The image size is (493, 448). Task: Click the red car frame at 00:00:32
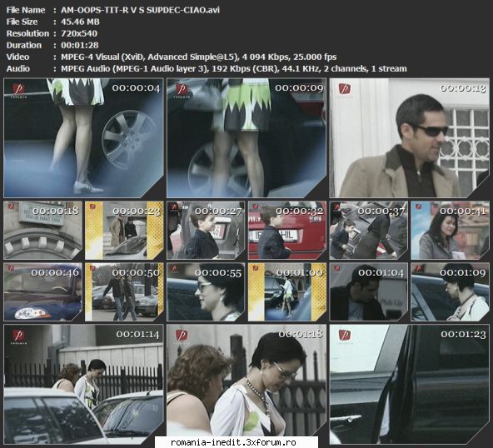pyautogui.click(x=287, y=231)
